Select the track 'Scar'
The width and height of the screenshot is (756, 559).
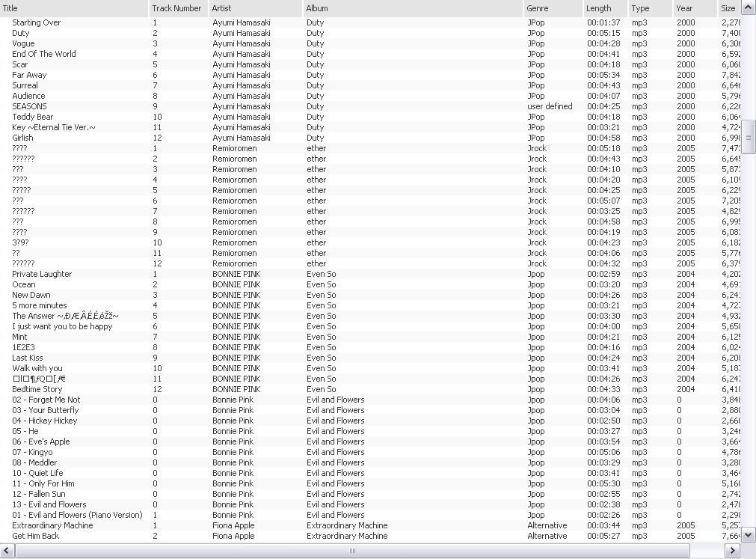19,64
